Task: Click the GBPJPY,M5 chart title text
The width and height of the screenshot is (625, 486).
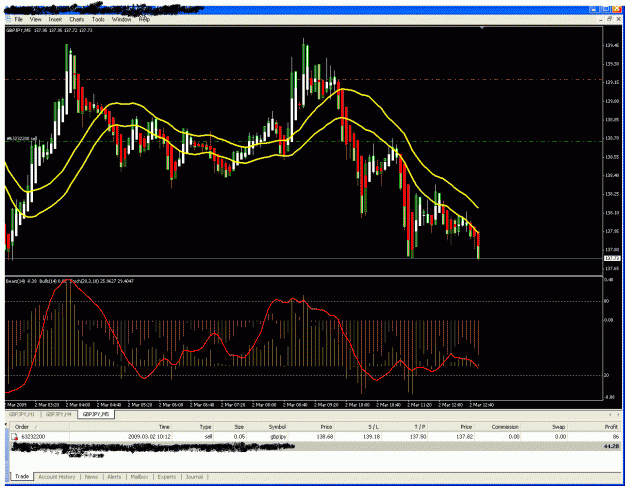Action: click(x=18, y=30)
